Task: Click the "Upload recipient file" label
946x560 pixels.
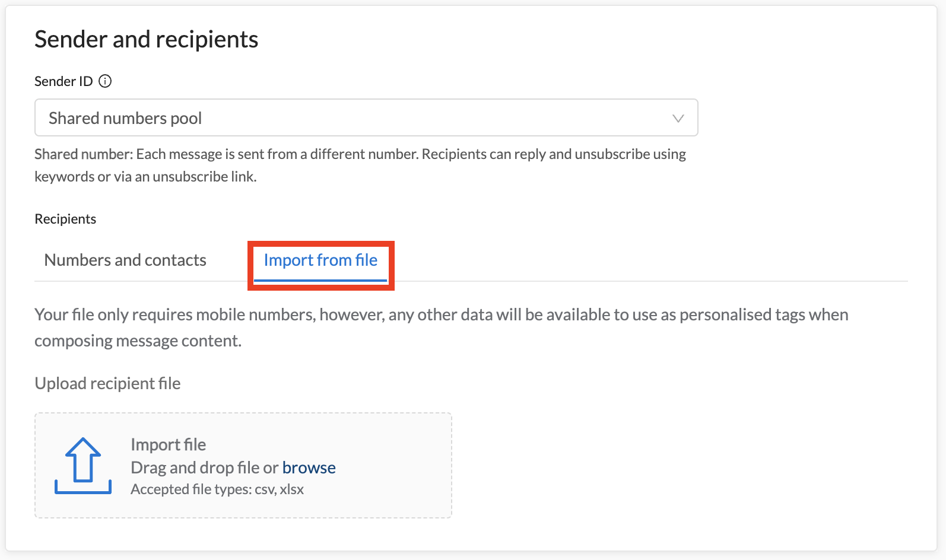Action: click(107, 383)
